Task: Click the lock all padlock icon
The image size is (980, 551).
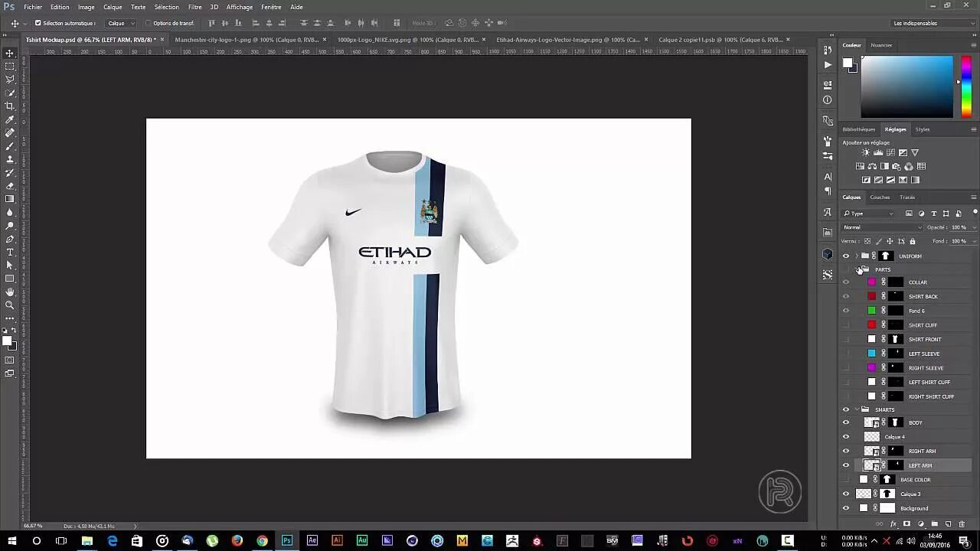Action: tap(913, 241)
